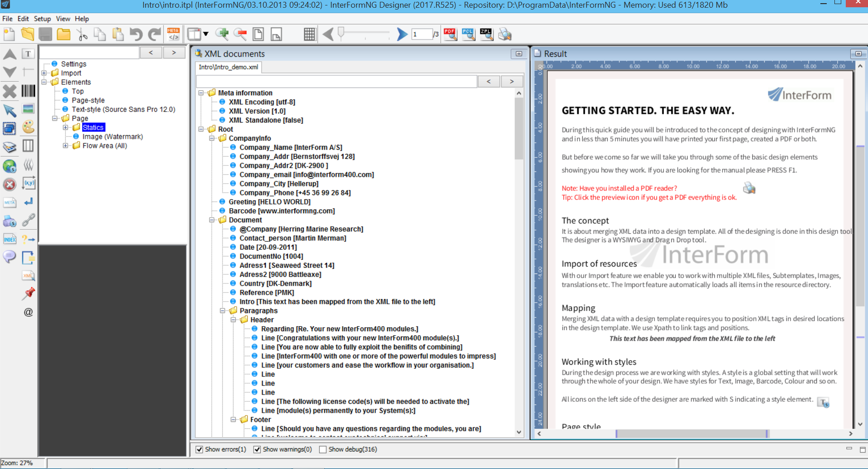Enable the Show debug checkbox
The width and height of the screenshot is (868, 469).
[x=322, y=449]
